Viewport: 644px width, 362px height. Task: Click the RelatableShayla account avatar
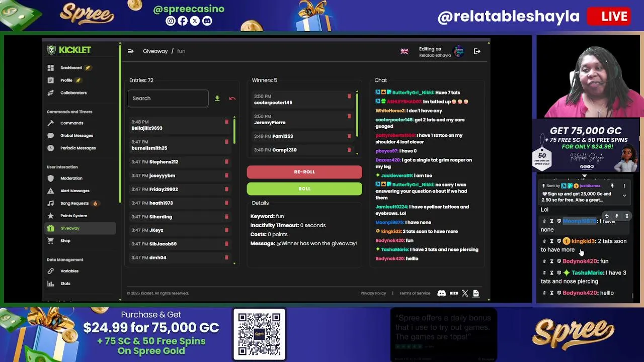pos(458,51)
